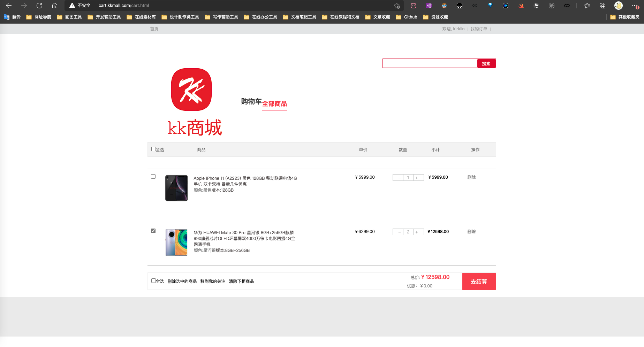Open the 文章收藏 bookmark folder
This screenshot has width=644, height=347.
tap(378, 17)
